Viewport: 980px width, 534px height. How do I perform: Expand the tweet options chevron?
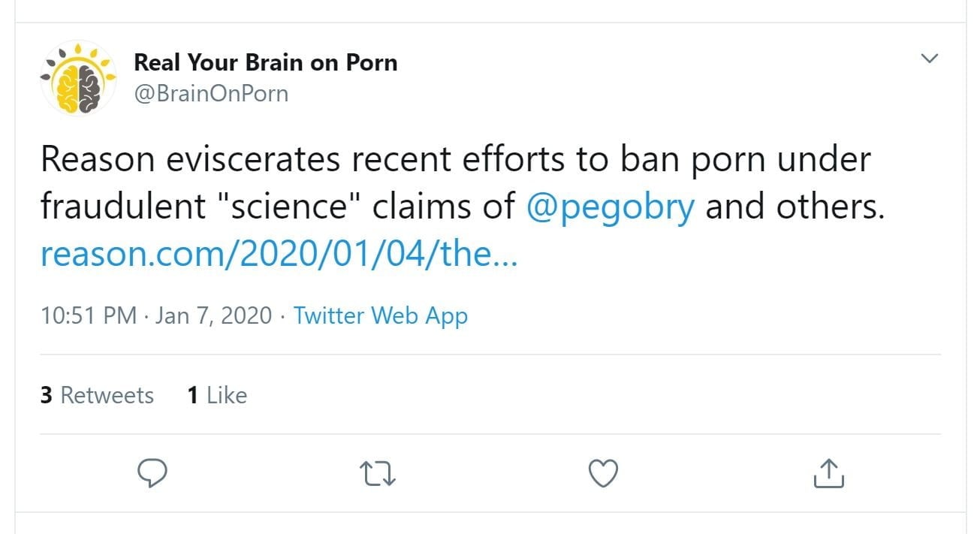click(930, 59)
